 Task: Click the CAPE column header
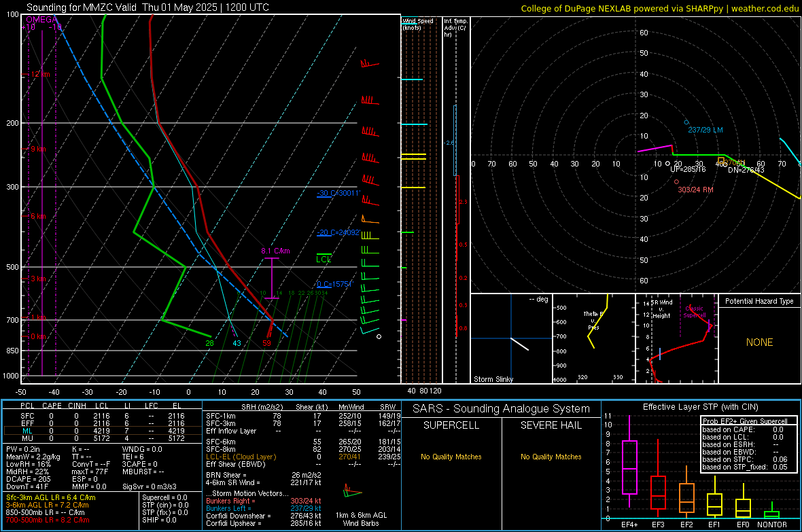pyautogui.click(x=52, y=406)
